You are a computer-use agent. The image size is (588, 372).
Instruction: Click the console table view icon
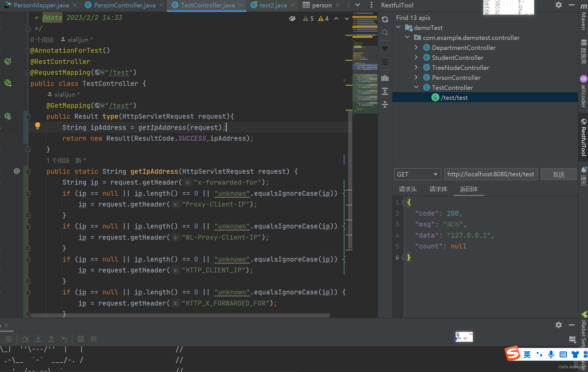click(81, 339)
